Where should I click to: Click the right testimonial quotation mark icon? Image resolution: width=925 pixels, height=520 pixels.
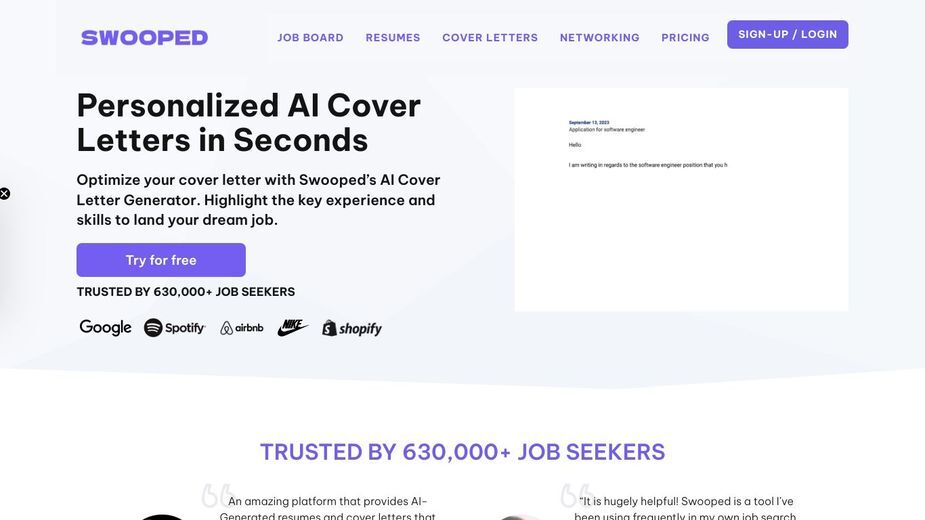(576, 495)
